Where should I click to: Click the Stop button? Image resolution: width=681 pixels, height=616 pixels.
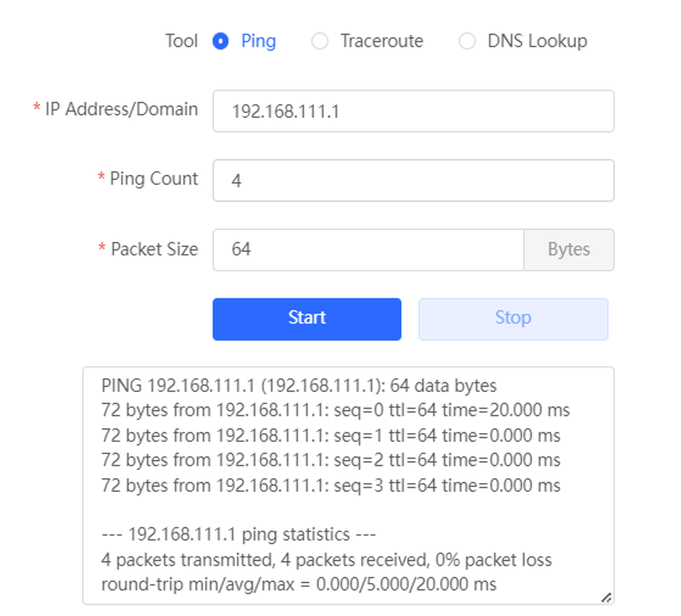(513, 318)
